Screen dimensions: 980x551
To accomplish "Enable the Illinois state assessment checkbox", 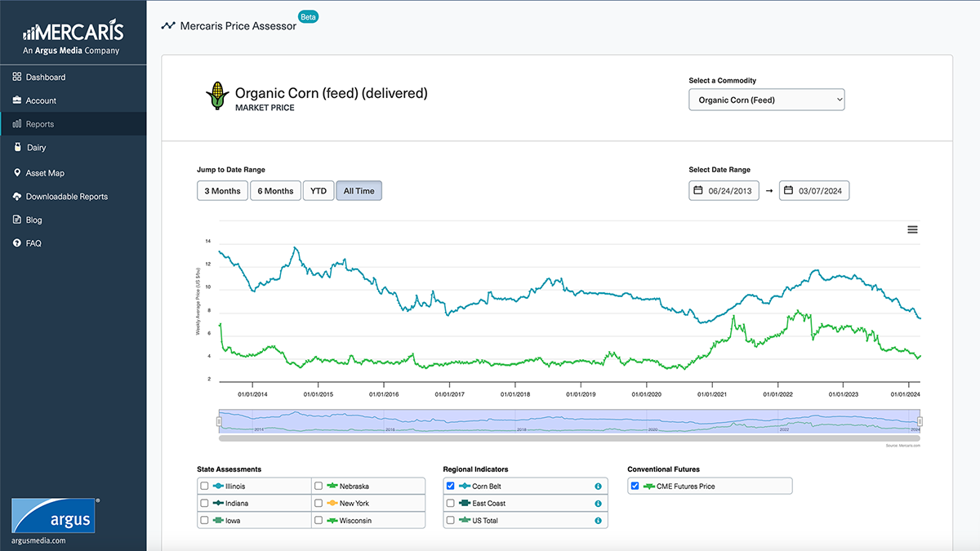I will tap(204, 486).
